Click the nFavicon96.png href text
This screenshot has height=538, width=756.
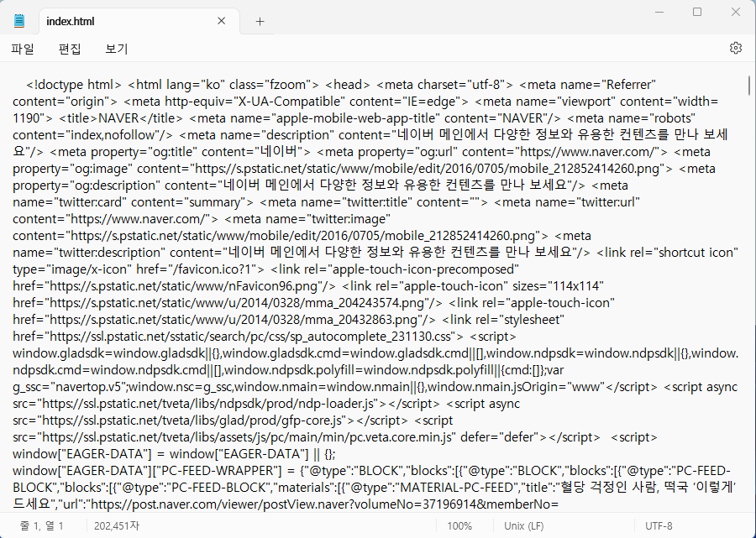tap(276, 286)
